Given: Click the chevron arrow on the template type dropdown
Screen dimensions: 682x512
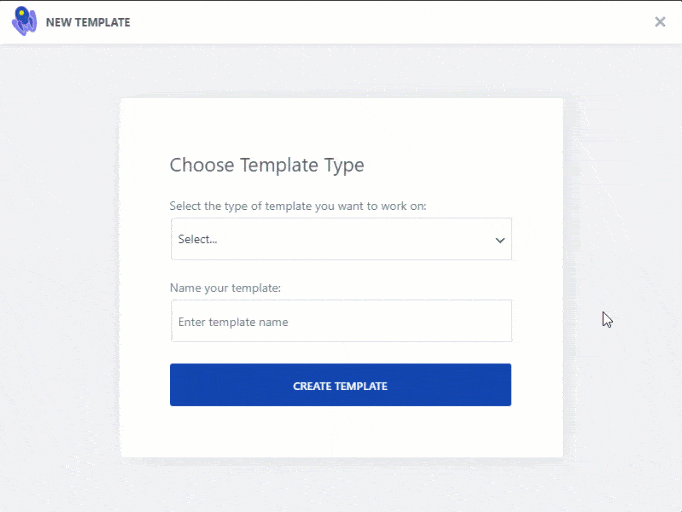Looking at the screenshot, I should pyautogui.click(x=500, y=240).
